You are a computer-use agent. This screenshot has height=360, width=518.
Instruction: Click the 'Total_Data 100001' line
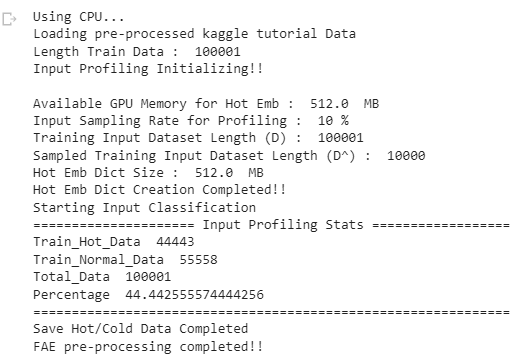[x=102, y=277]
